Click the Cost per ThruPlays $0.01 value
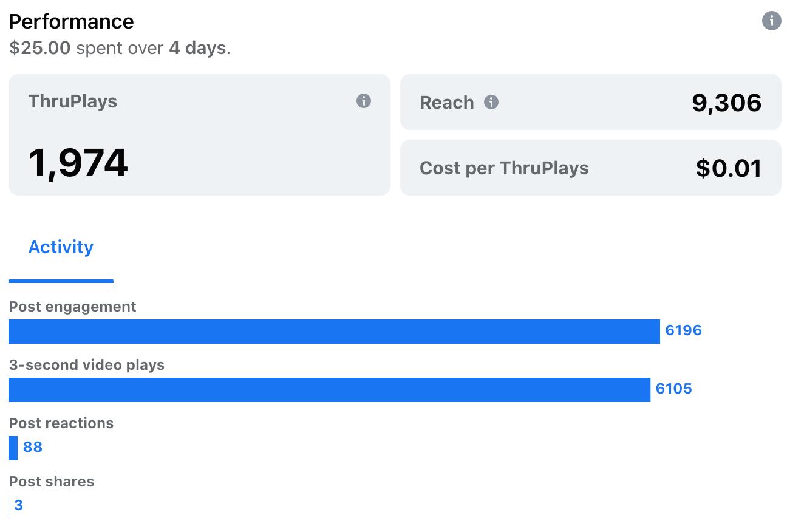 [x=729, y=168]
